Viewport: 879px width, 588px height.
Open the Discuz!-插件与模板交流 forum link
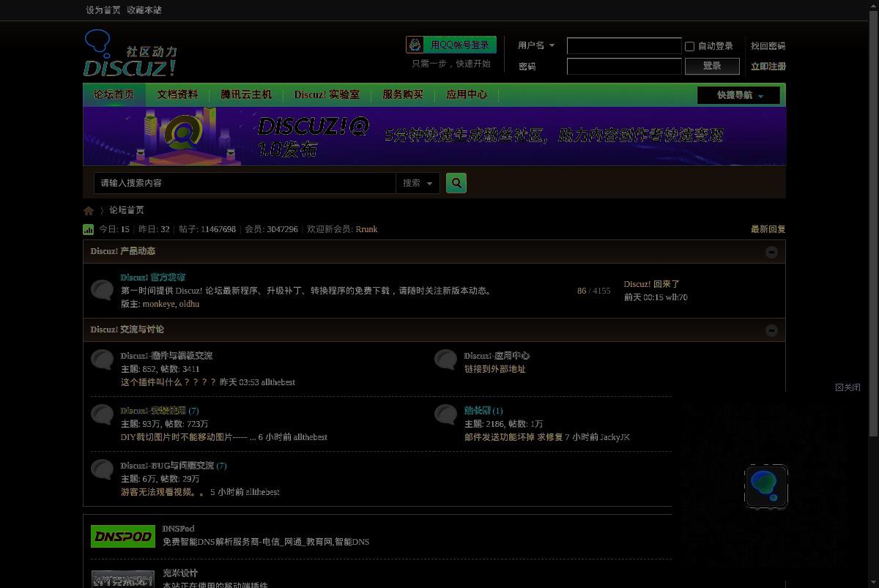(166, 356)
